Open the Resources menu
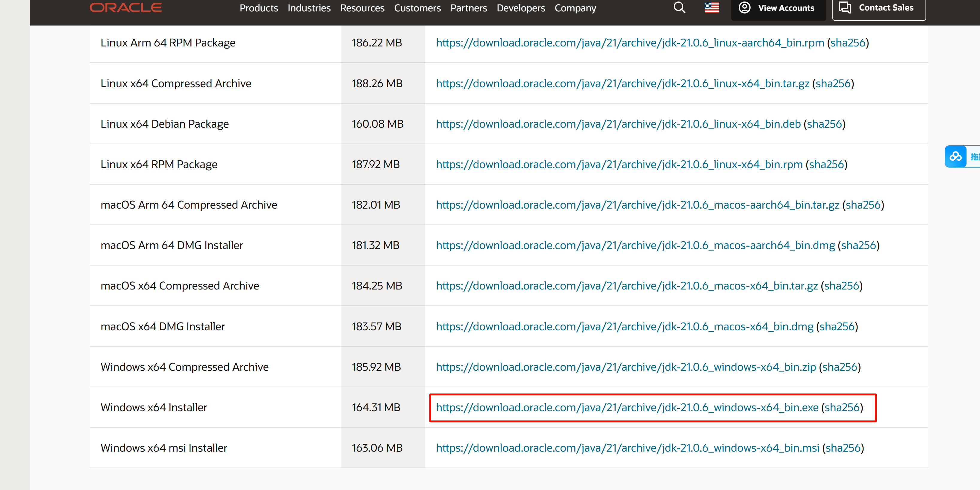 point(362,8)
